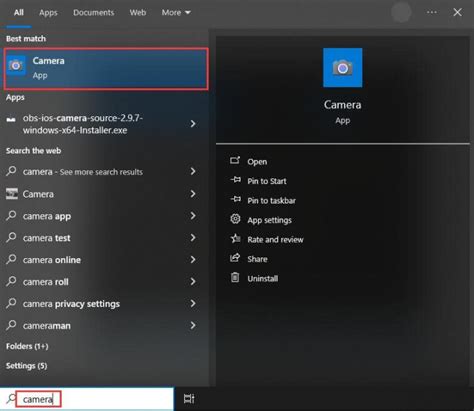Screen dimensions: 474x411
Task: Click the Open action label
Action: point(257,162)
